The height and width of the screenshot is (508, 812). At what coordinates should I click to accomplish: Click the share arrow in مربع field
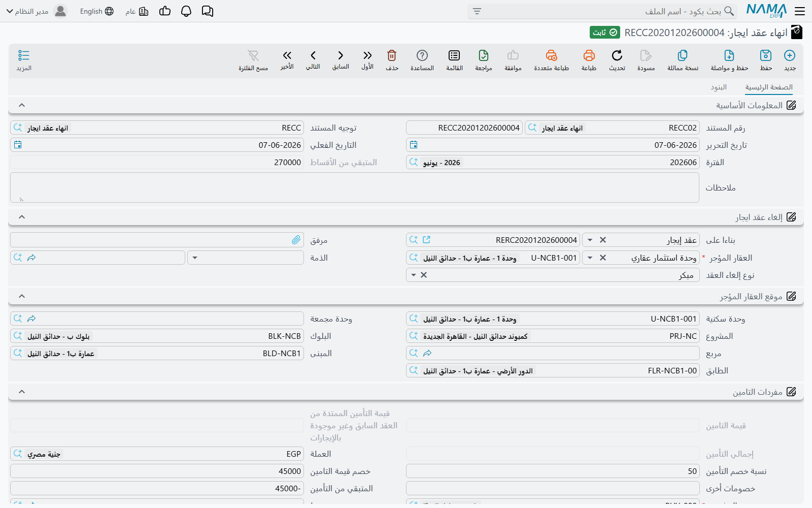[427, 353]
